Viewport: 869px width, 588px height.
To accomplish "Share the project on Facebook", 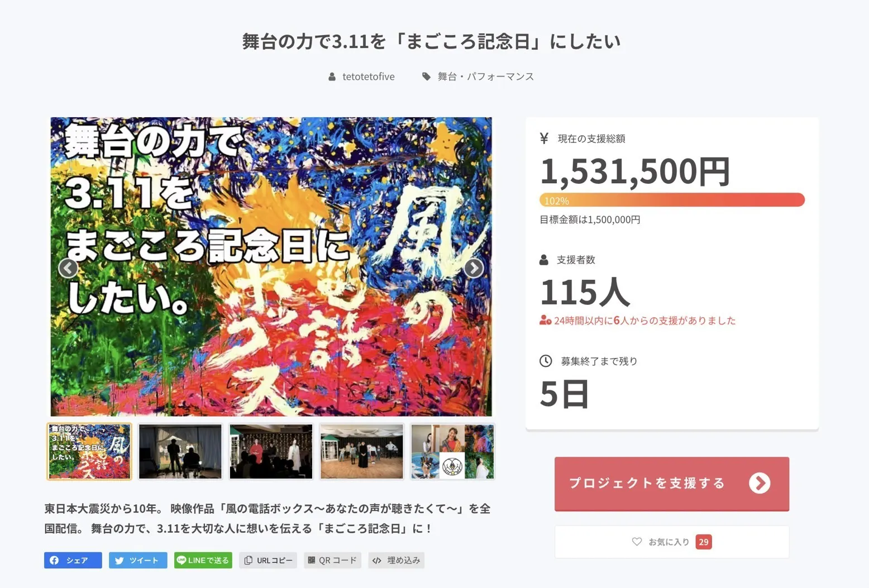I will [x=73, y=560].
